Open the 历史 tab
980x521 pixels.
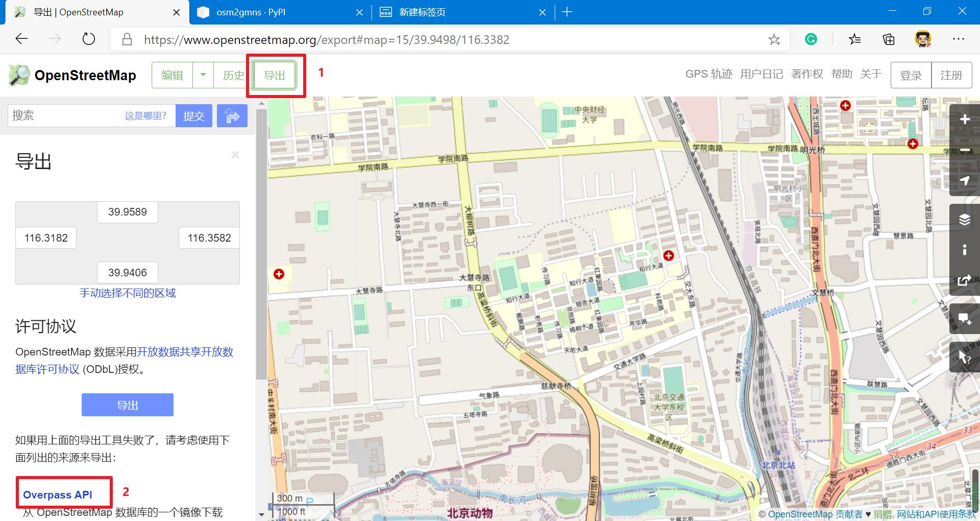pos(234,75)
